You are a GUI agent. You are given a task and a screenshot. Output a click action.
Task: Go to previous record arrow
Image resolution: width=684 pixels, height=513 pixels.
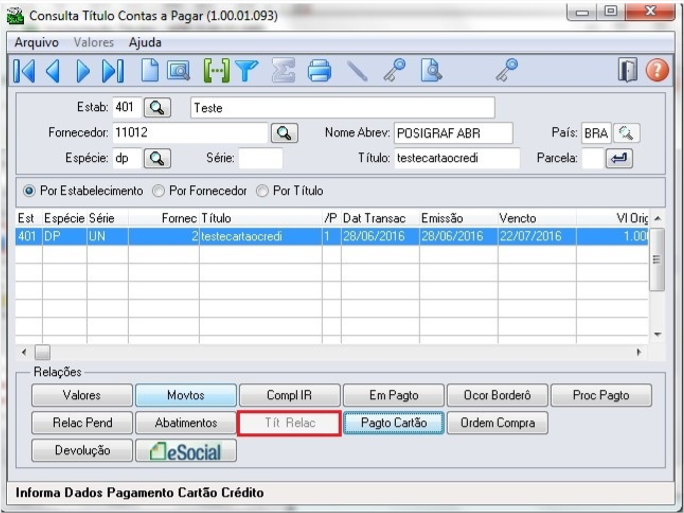click(x=53, y=71)
